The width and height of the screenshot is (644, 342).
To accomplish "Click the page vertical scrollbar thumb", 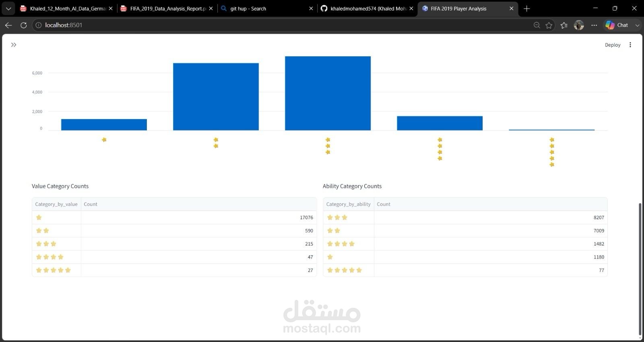I will coord(640,269).
